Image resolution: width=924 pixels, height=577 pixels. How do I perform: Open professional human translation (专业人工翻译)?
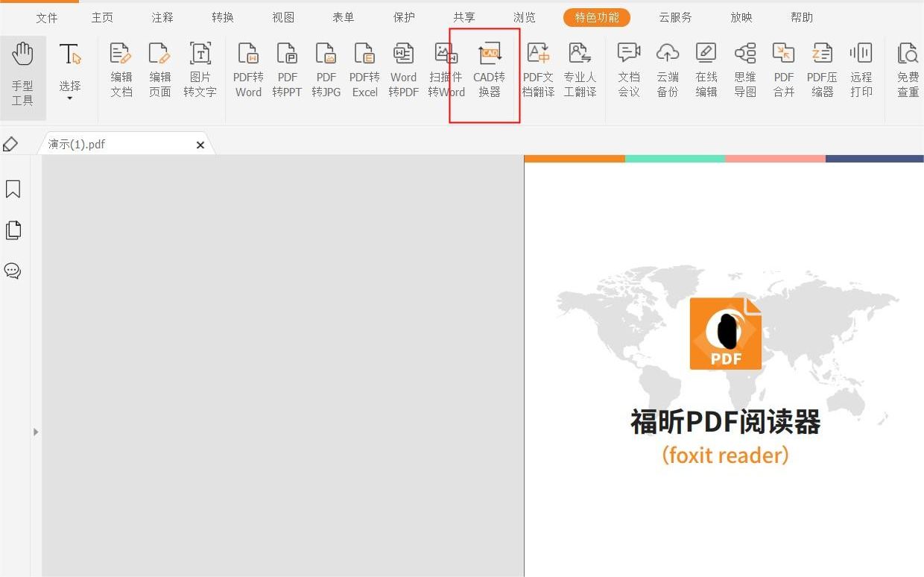[580, 71]
